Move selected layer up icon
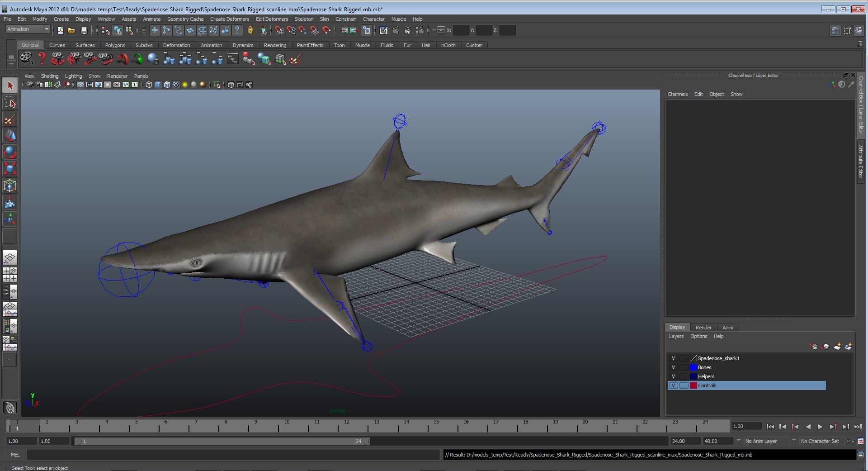The height and width of the screenshot is (471, 868). (814, 347)
